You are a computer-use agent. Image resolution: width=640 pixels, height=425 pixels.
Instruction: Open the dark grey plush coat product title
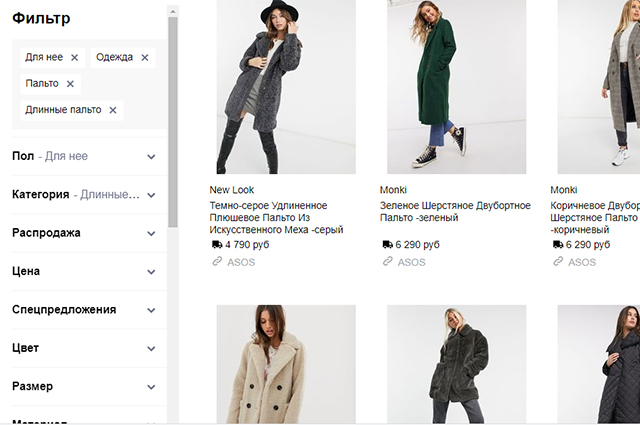pyautogui.click(x=276, y=217)
